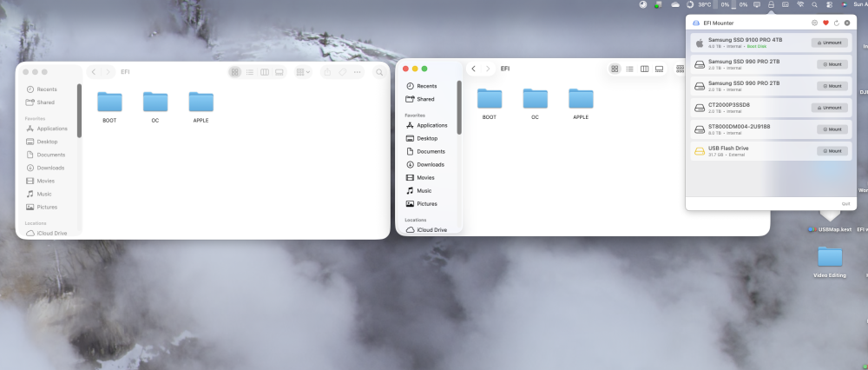Open EFI Mounter menu bar icon
The width and height of the screenshot is (868, 370).
[771, 4]
